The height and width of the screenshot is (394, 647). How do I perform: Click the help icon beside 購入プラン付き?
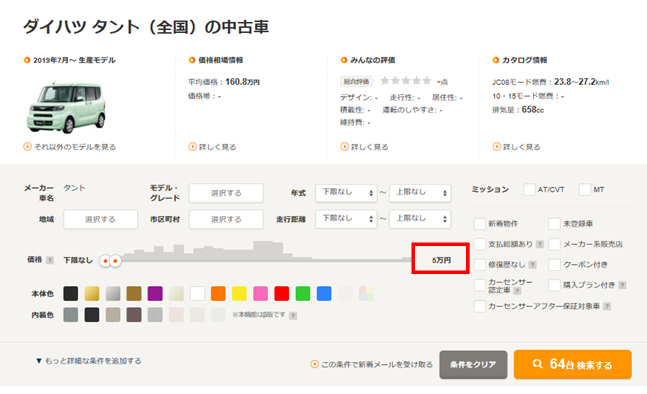click(622, 285)
